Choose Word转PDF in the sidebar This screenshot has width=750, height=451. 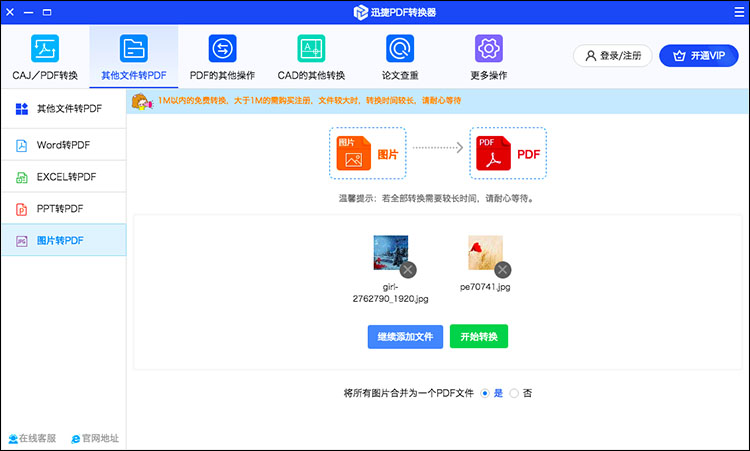(x=64, y=145)
